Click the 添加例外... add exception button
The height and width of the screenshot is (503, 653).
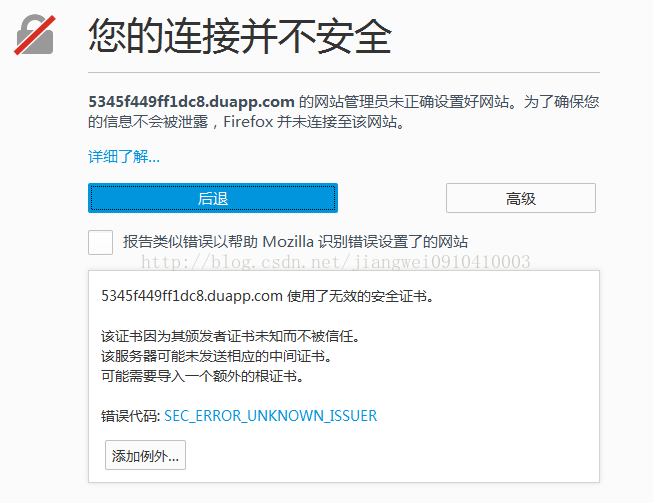coord(145,455)
